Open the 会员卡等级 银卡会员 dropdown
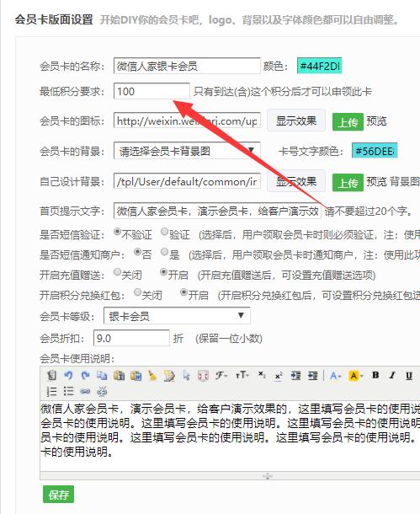 point(177,316)
